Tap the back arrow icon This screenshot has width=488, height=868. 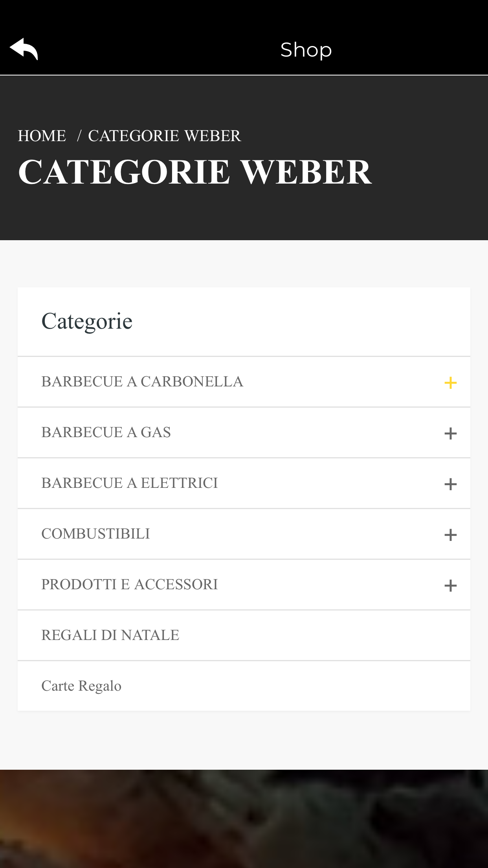[x=24, y=49]
